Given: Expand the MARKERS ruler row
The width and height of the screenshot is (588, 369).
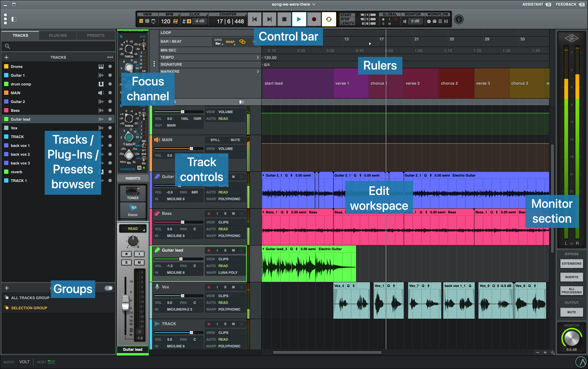Looking at the screenshot, I should pyautogui.click(x=258, y=71).
